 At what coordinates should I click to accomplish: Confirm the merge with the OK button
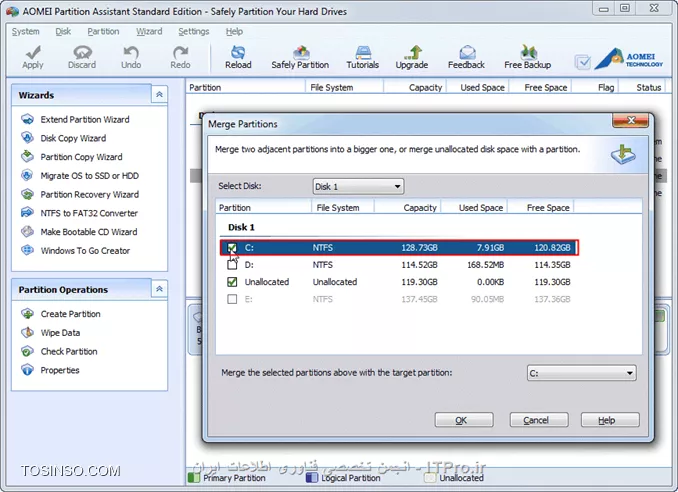coord(464,420)
